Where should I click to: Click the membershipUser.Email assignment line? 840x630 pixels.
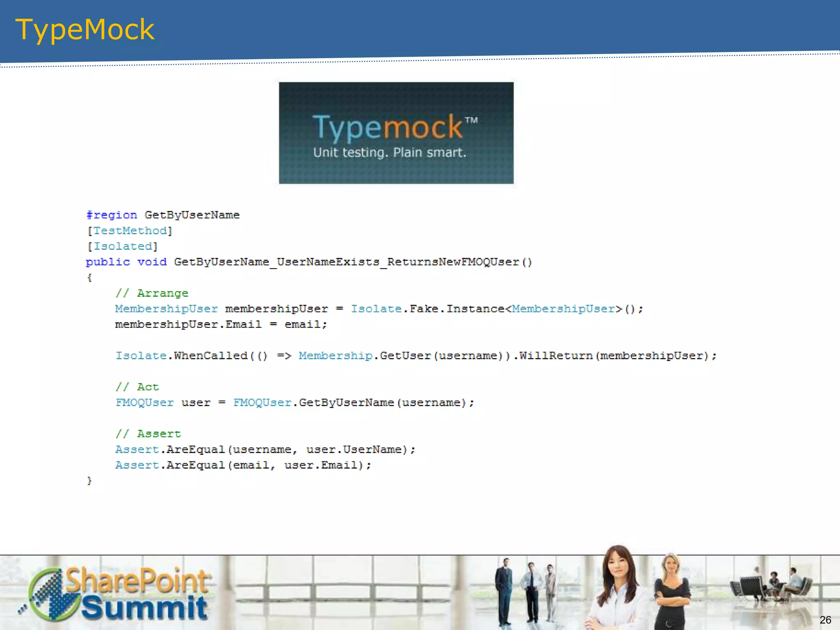click(x=221, y=324)
